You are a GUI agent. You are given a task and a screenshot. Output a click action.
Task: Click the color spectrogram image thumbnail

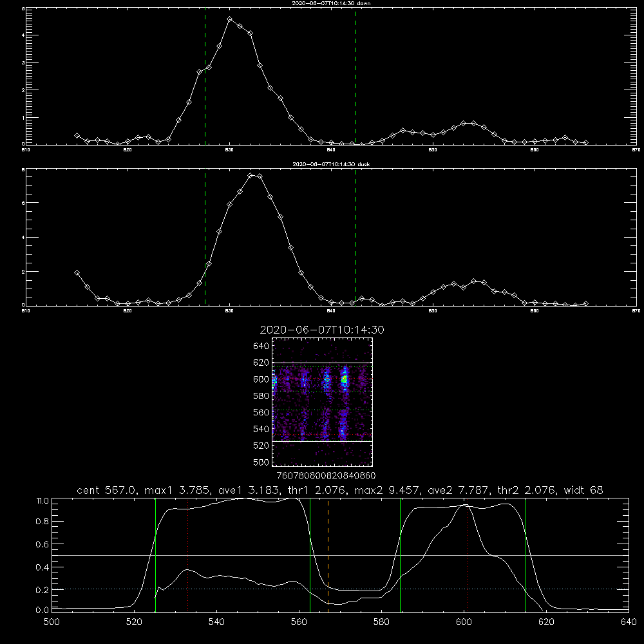coord(323,402)
